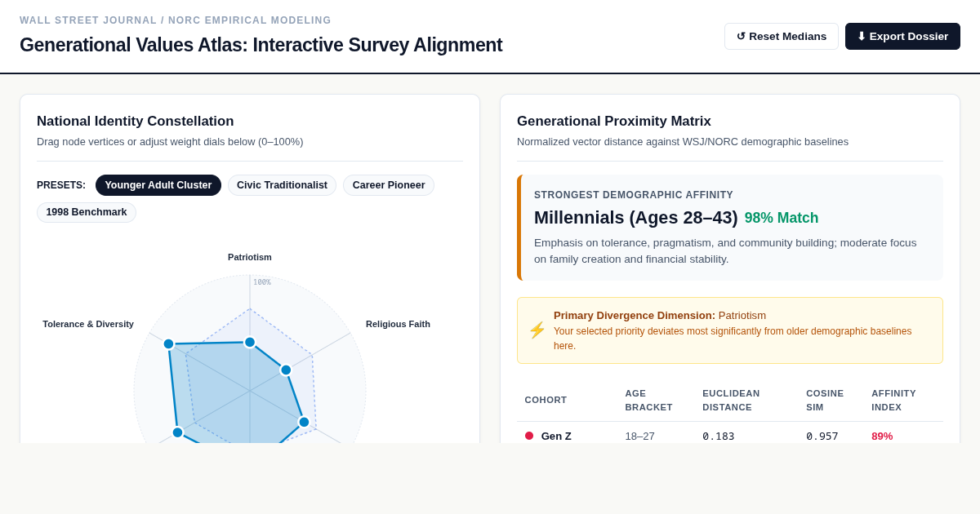Viewport: 980px width, 514px height.
Task: Click the Primary Divergence Dimension notice text
Action: [x=660, y=315]
